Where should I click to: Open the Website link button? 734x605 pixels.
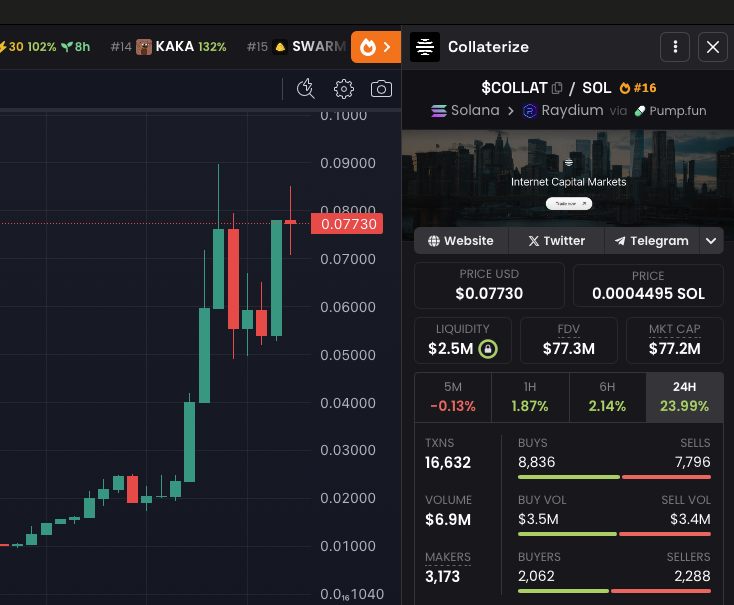[461, 241]
